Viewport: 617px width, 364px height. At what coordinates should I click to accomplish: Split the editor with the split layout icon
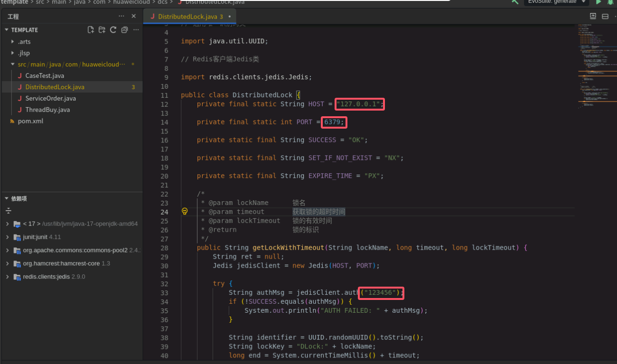(605, 16)
